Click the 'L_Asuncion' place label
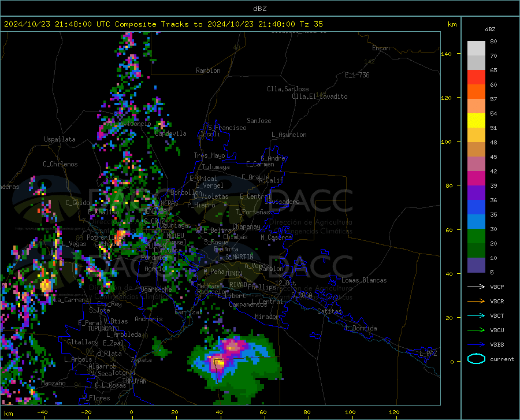The height and width of the screenshot is (420, 520). coord(289,135)
